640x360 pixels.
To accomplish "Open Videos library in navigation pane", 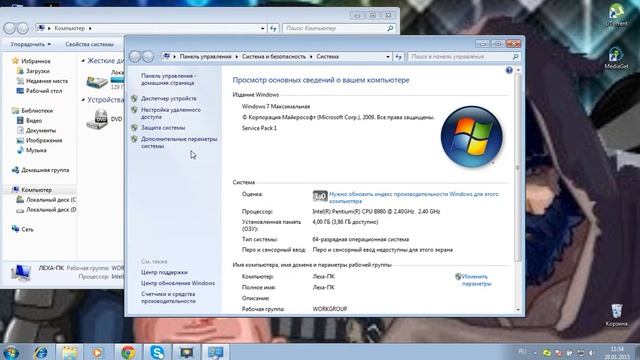I will (29, 120).
